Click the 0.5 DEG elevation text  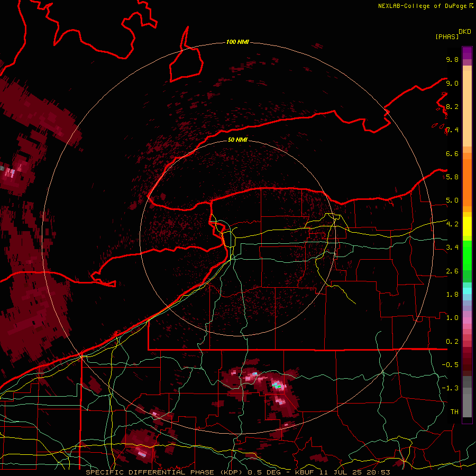264,472
